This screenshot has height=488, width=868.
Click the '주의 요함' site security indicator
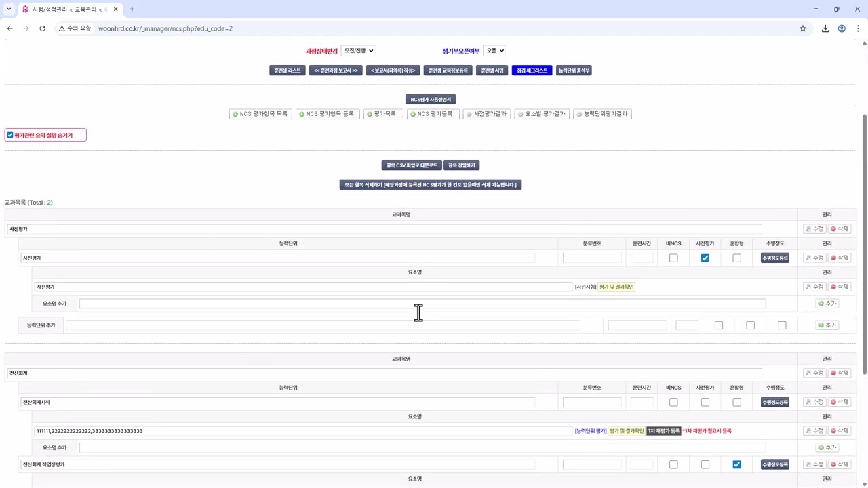coord(75,28)
